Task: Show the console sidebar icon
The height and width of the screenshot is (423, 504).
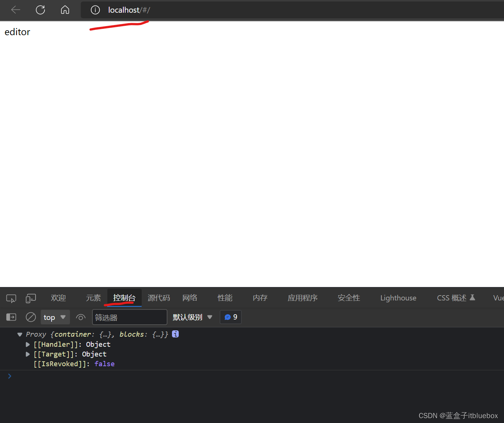Action: point(11,317)
